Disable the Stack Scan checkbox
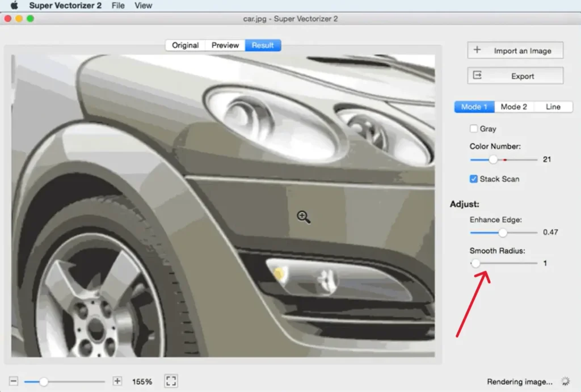581x392 pixels. [473, 179]
